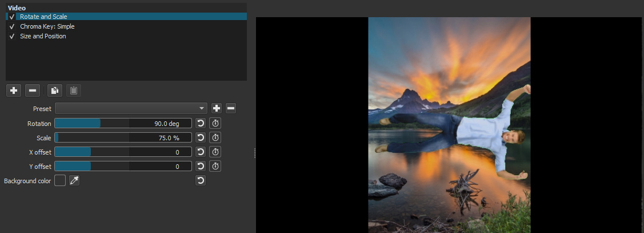Remove the selected filter with minus button

click(x=33, y=90)
